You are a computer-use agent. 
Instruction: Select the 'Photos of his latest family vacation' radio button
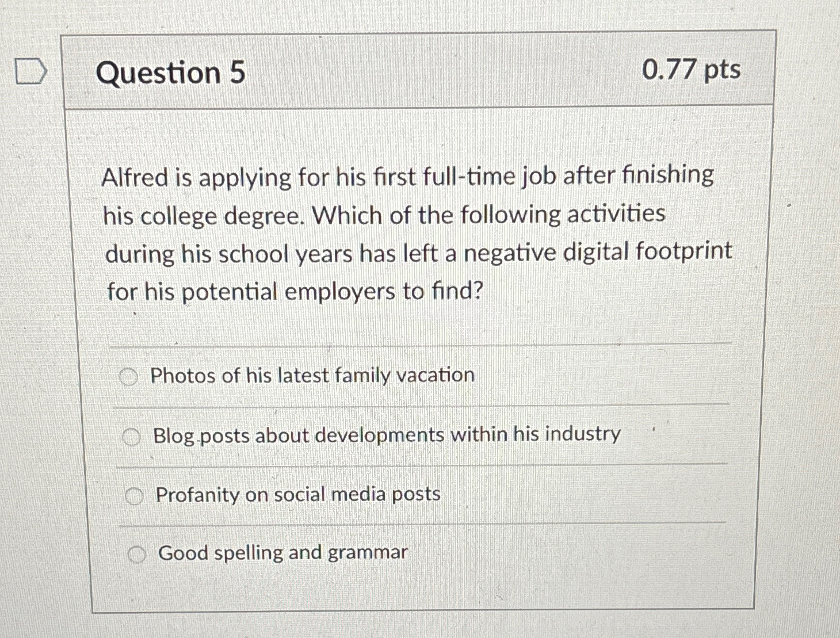pyautogui.click(x=130, y=376)
